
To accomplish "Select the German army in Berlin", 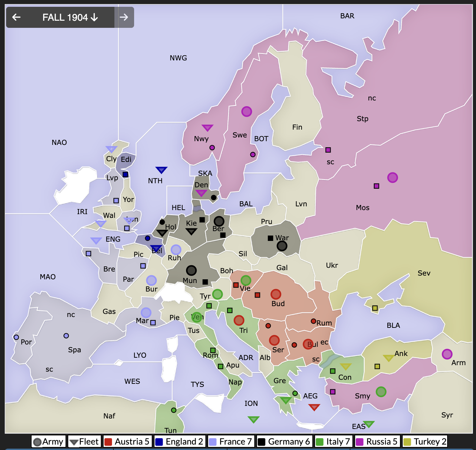I will coord(219,221).
